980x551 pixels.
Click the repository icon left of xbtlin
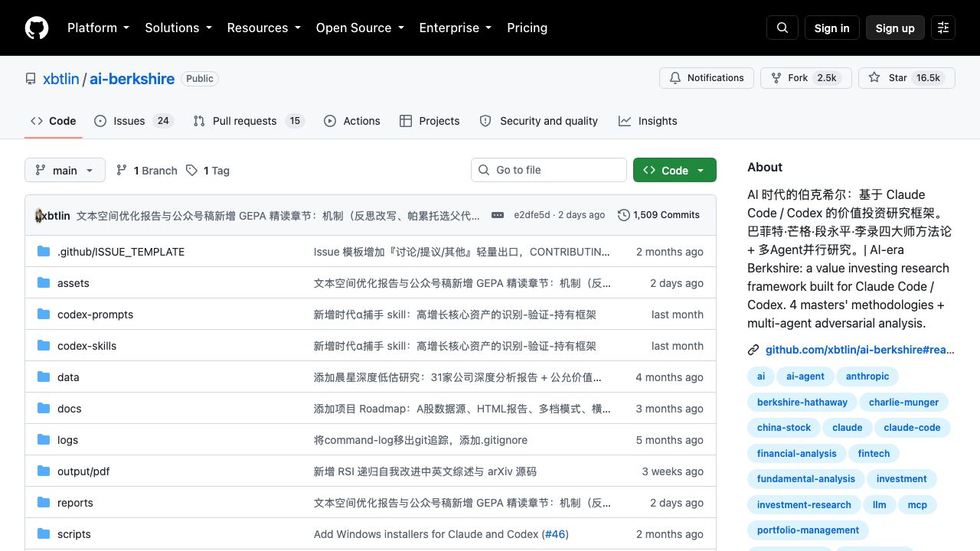[31, 79]
